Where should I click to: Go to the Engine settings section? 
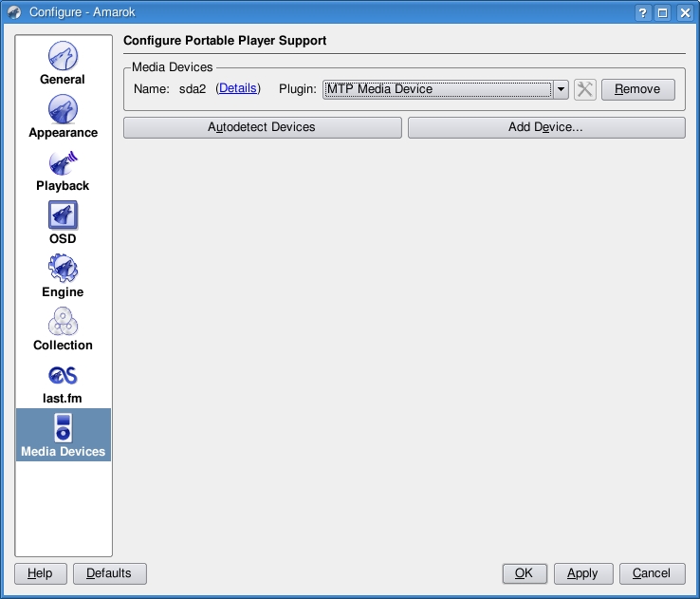(63, 275)
